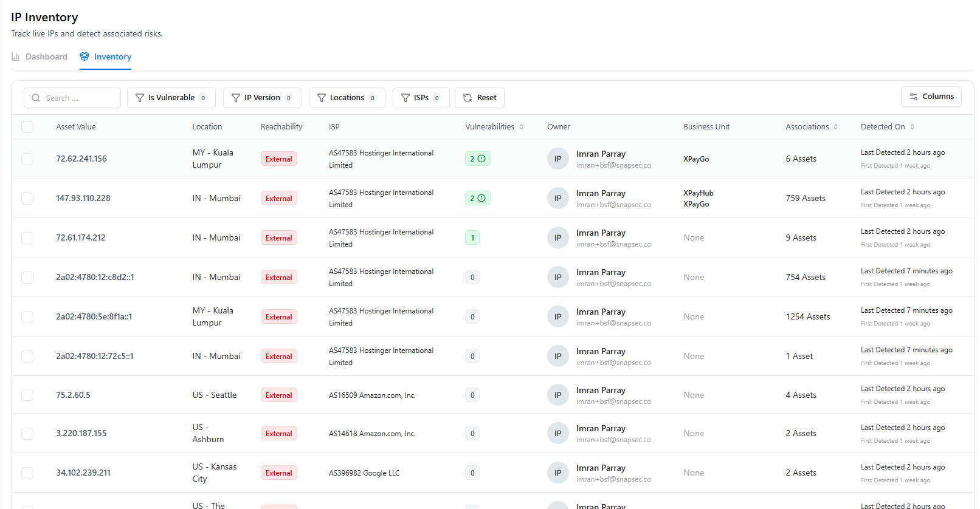This screenshot has height=509, width=980.
Task: Sort by the Detected On column arrows
Action: [912, 127]
